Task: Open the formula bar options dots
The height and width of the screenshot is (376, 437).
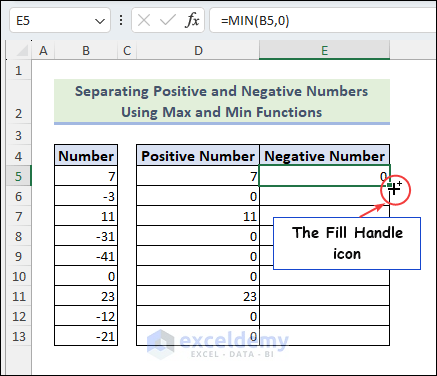Action: [x=121, y=20]
